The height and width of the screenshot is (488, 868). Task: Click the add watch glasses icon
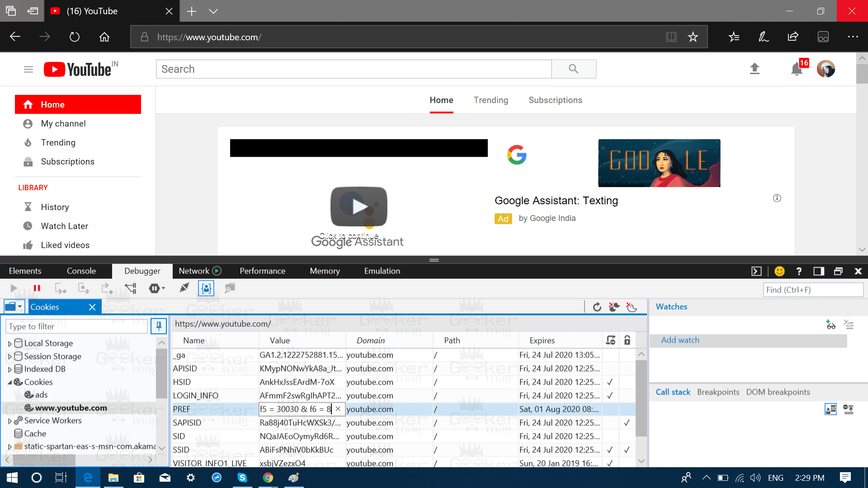831,324
